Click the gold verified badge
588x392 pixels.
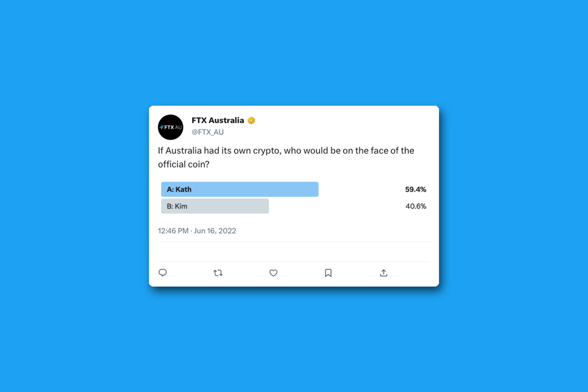251,120
